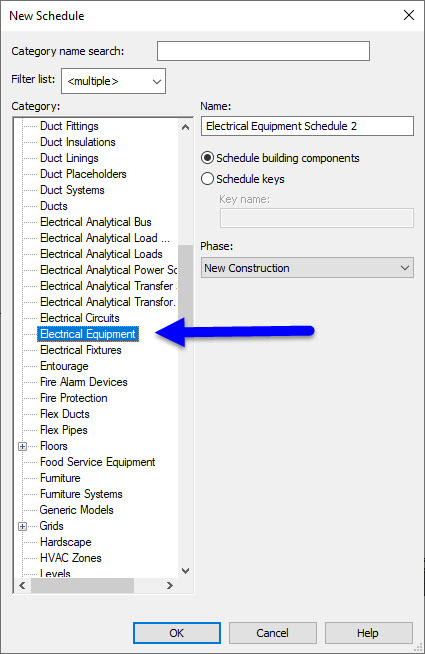Screen dimensions: 425x654
Task: Click the Cancel button
Action: (272, 633)
